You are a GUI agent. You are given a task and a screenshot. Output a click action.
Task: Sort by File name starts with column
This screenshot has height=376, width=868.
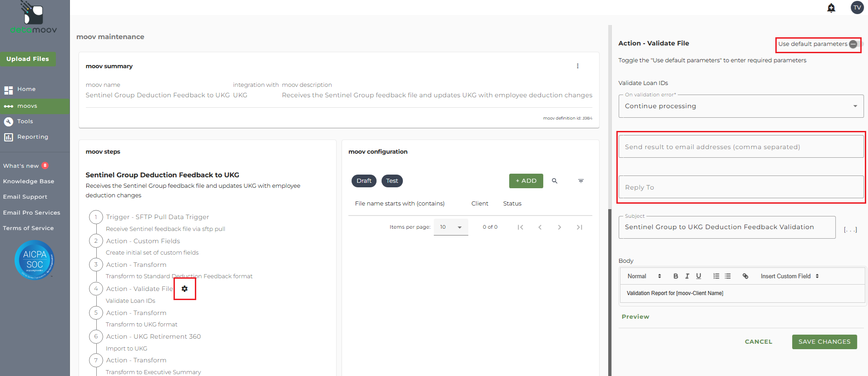pyautogui.click(x=400, y=204)
